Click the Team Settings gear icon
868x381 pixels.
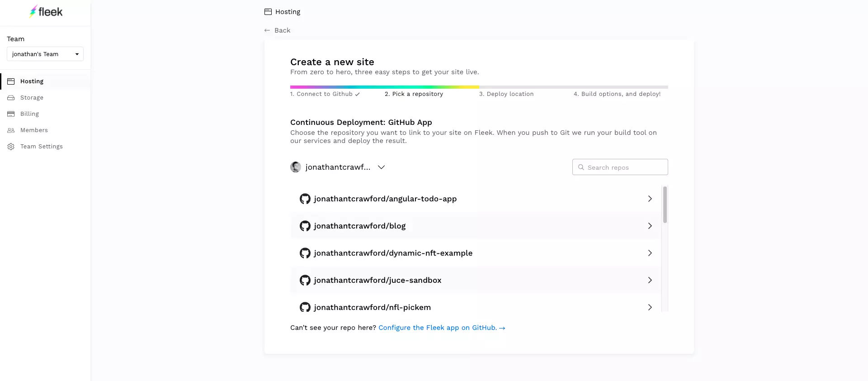11,147
